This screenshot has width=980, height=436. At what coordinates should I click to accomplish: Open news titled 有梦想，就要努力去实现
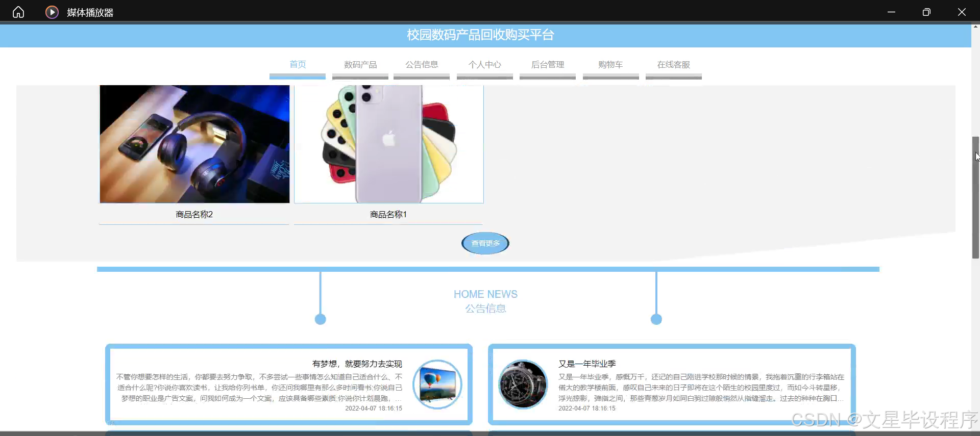357,364
